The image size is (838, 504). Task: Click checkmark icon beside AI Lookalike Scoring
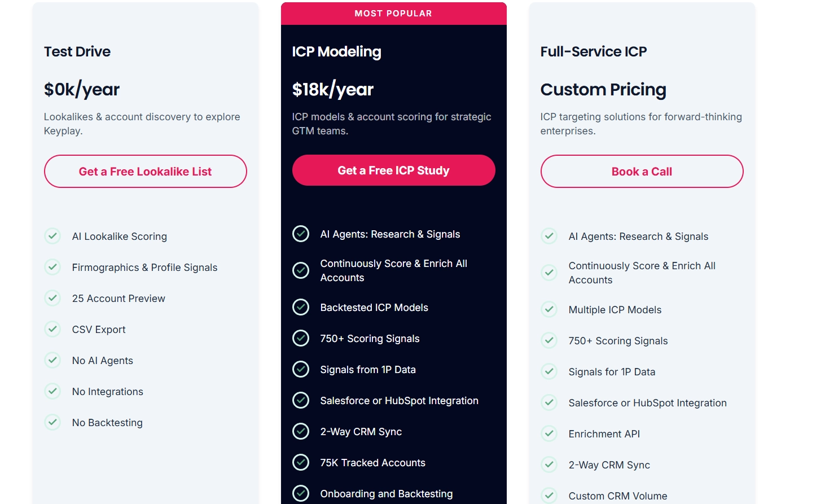point(52,236)
